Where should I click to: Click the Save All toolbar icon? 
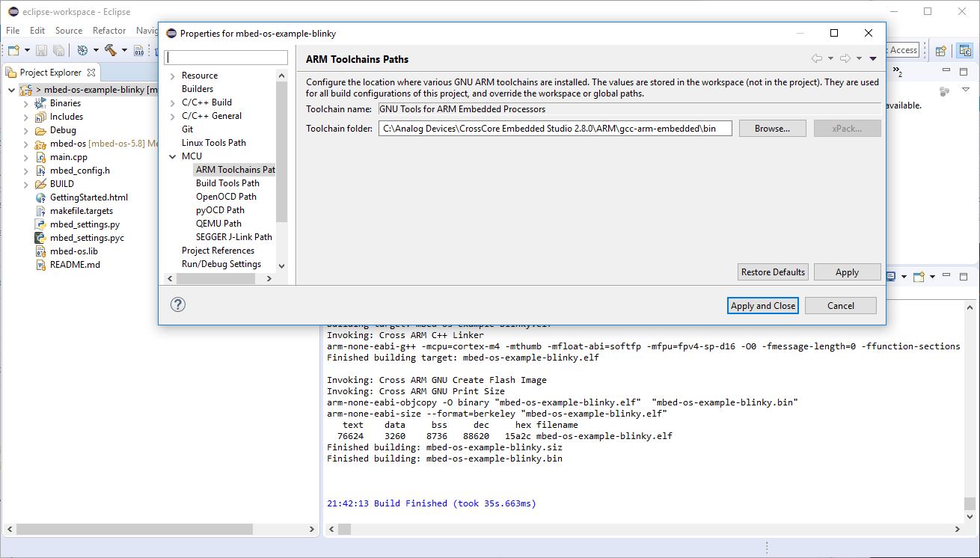(x=58, y=50)
